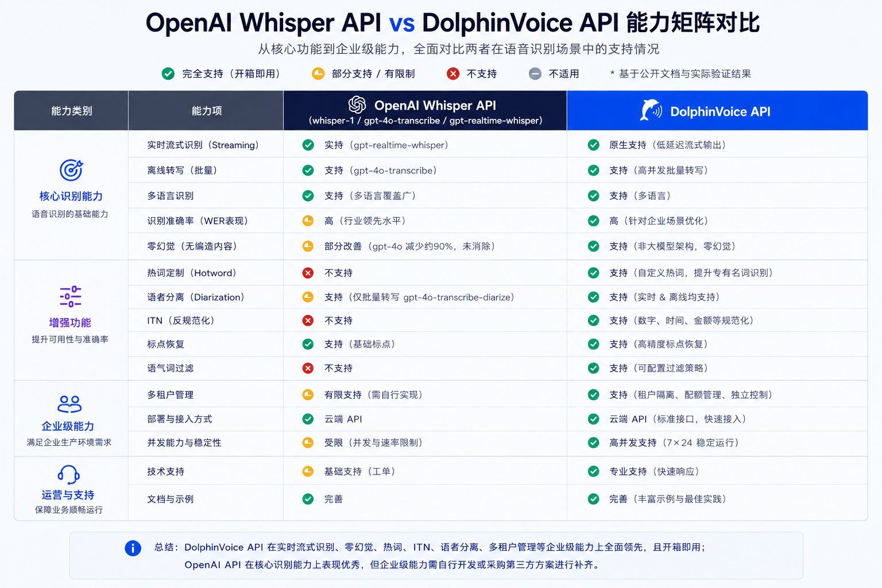
Task: Click green check beside OpenAI 云端 API
Action: 308,419
